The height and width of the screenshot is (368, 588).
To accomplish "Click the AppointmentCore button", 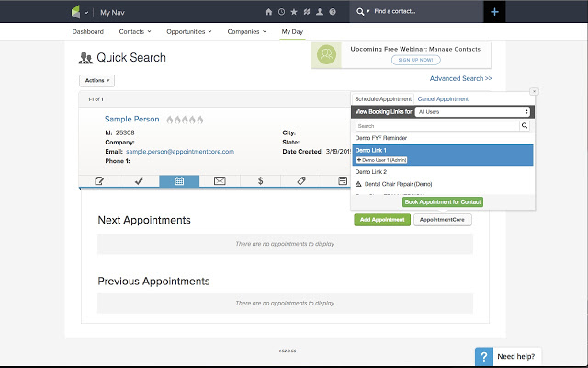I will point(442,220).
